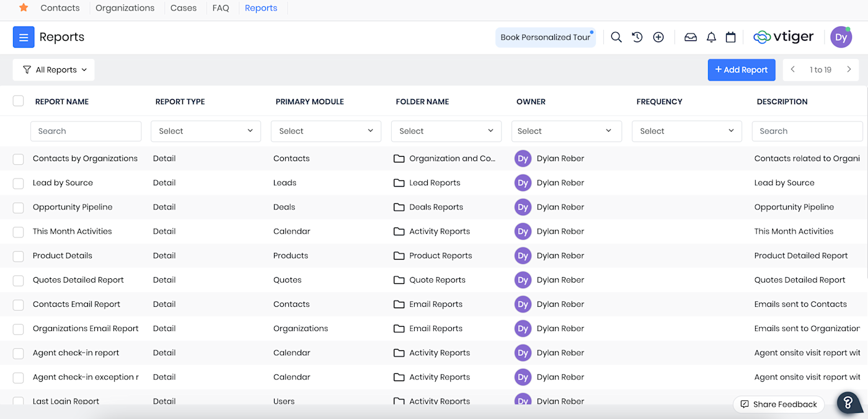This screenshot has width=868, height=419.
Task: Check the box for Lead by Source
Action: [x=19, y=183]
